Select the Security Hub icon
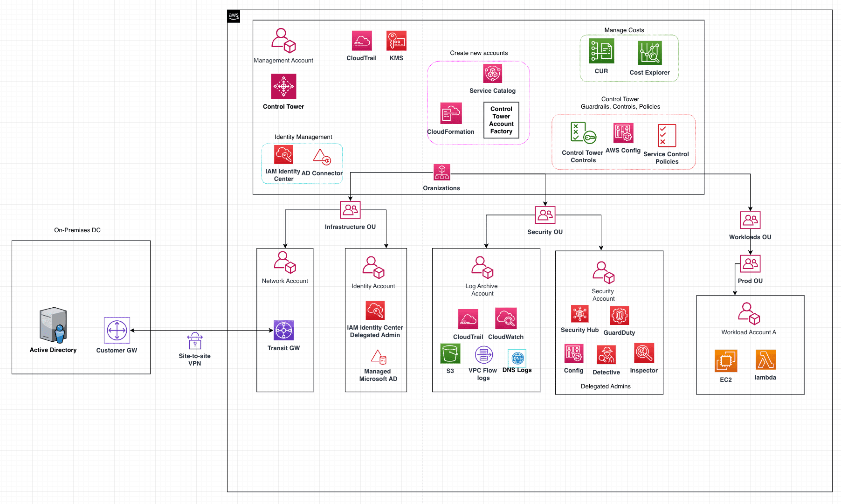This screenshot has height=504, width=841. [x=580, y=314]
